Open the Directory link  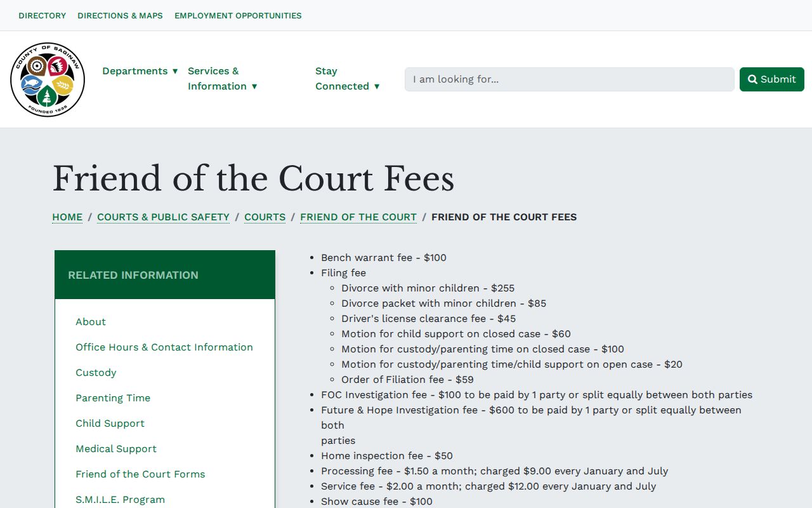click(43, 15)
